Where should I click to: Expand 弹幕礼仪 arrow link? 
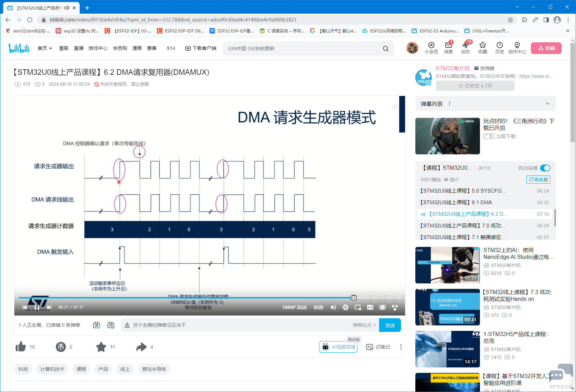(364, 325)
